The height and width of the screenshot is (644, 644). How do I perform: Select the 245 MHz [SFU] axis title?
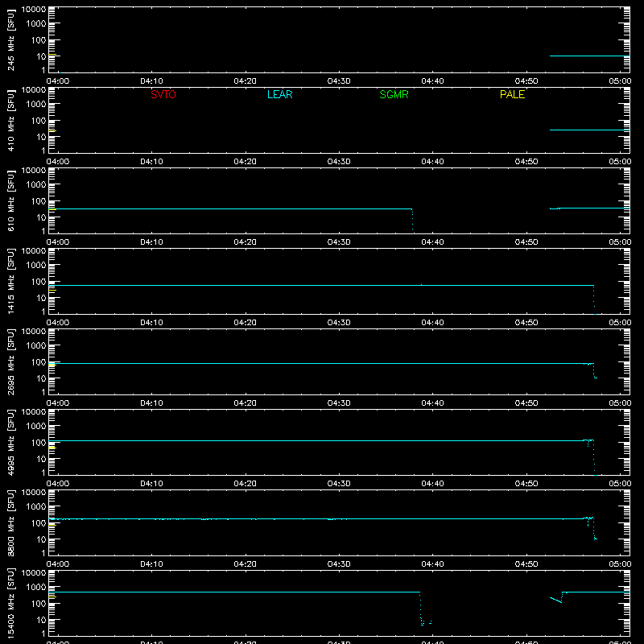[x=10, y=40]
